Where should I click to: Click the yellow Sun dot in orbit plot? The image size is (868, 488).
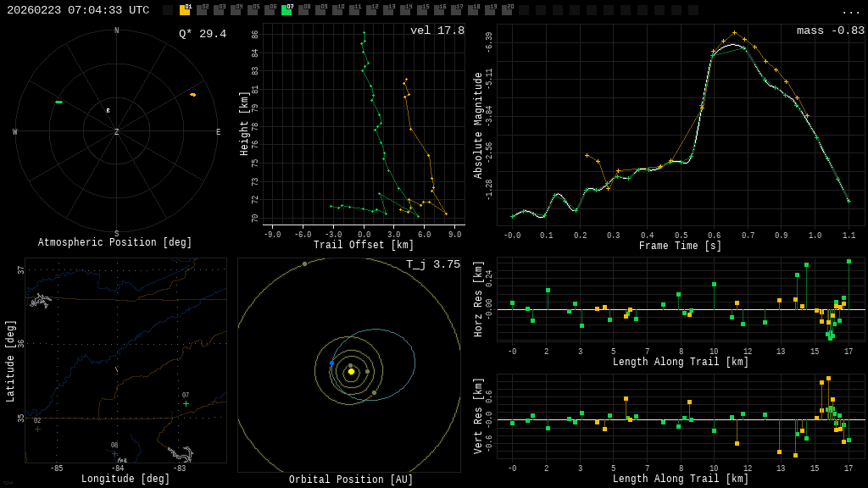[x=351, y=372]
